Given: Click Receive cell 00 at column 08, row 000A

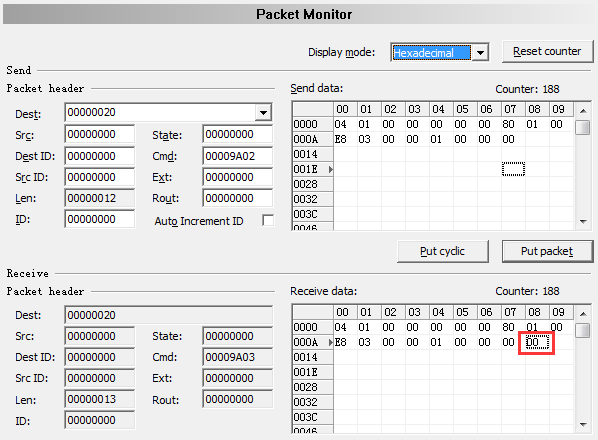Looking at the screenshot, I should pyautogui.click(x=537, y=342).
